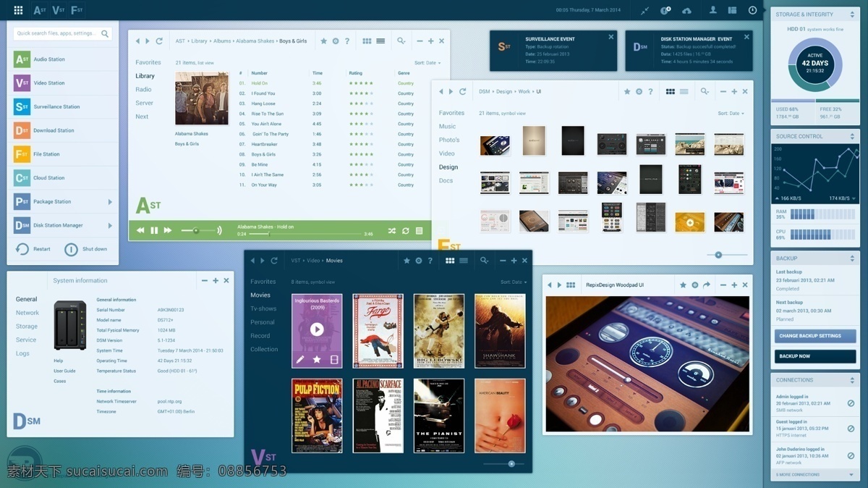
Task: Switch Design folder to symbol grid view
Action: click(x=671, y=92)
